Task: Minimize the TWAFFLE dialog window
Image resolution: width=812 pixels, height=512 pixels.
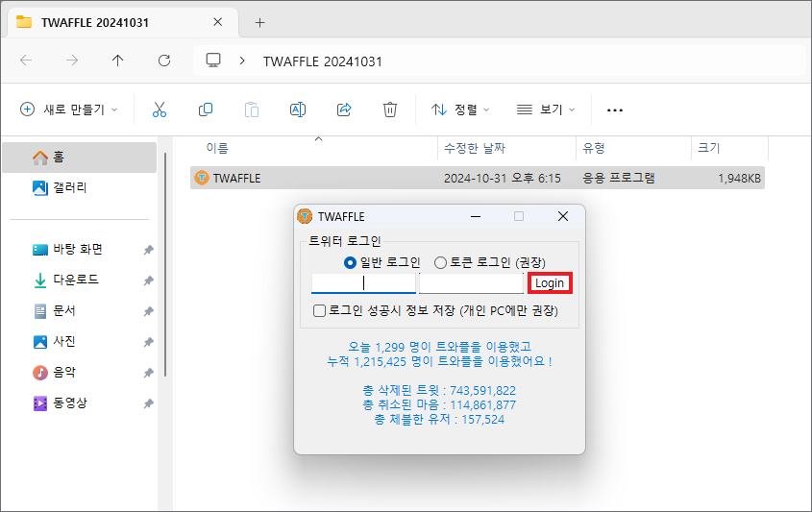Action: tap(476, 216)
